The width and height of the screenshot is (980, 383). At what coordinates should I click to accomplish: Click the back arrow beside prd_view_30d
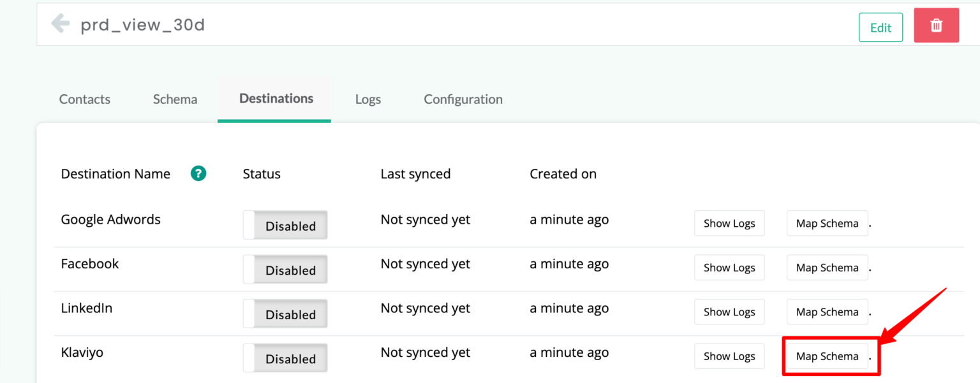(59, 24)
